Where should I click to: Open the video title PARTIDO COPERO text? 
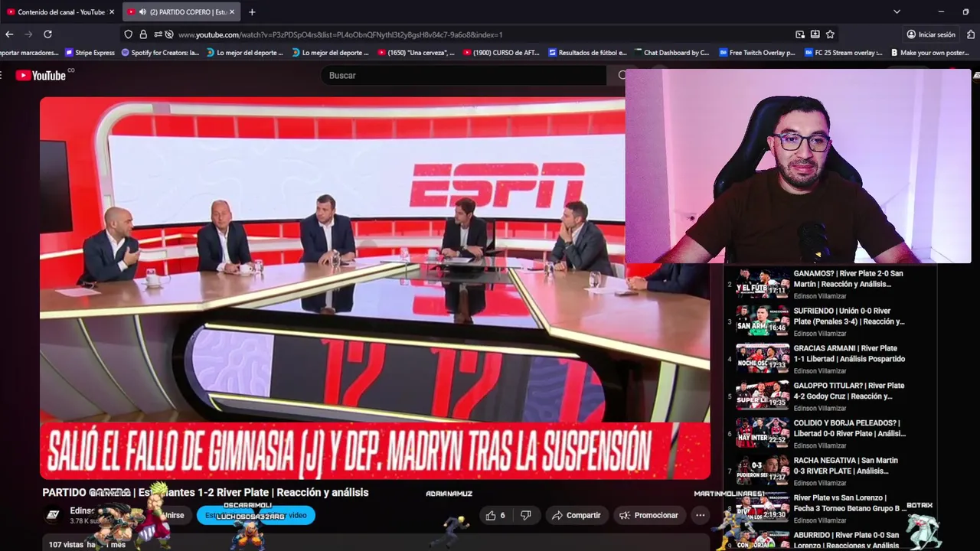pyautogui.click(x=205, y=492)
